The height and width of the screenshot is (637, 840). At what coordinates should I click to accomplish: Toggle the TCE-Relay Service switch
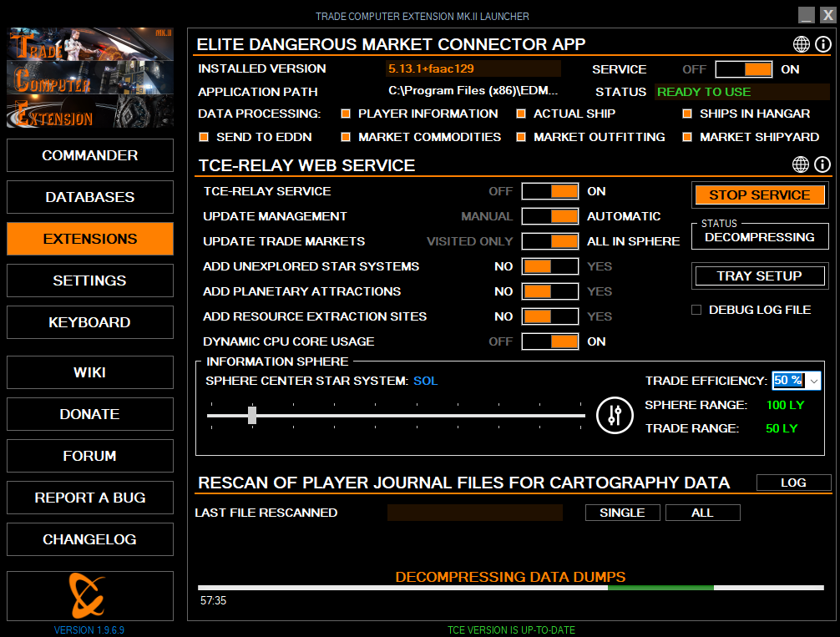pos(550,191)
